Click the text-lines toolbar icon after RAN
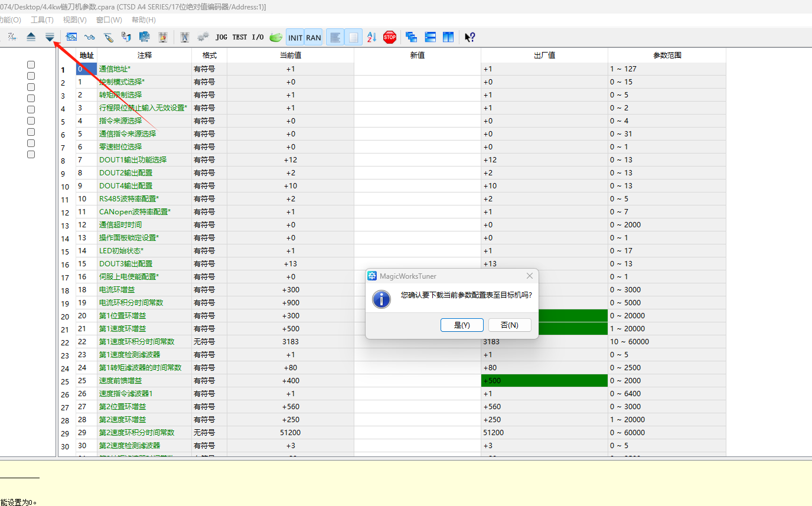812x506 pixels. tap(335, 37)
